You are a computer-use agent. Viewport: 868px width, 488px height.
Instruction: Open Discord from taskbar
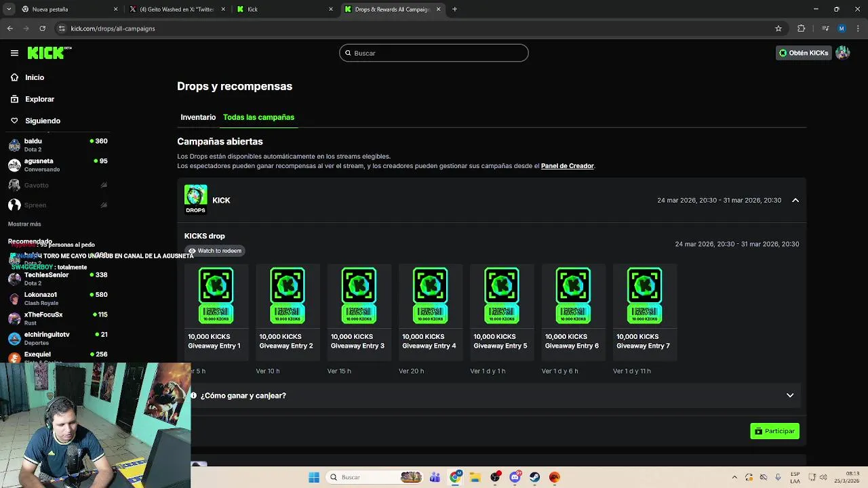pyautogui.click(x=515, y=477)
